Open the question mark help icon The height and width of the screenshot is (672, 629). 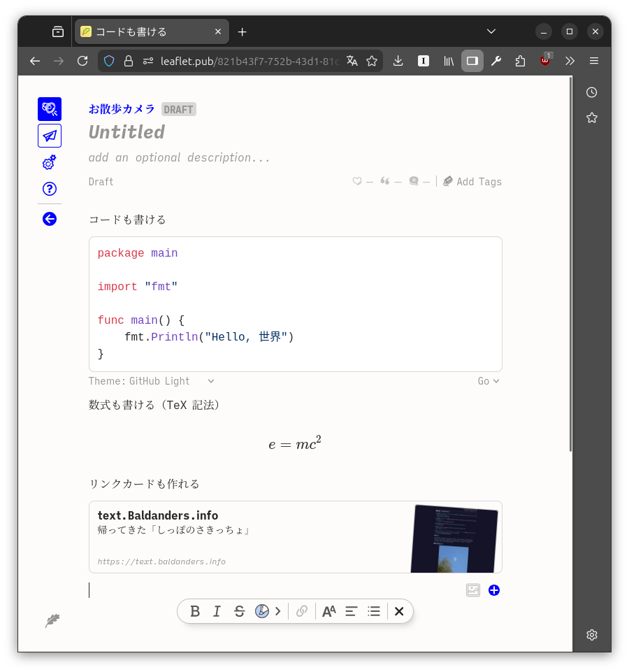[x=50, y=189]
